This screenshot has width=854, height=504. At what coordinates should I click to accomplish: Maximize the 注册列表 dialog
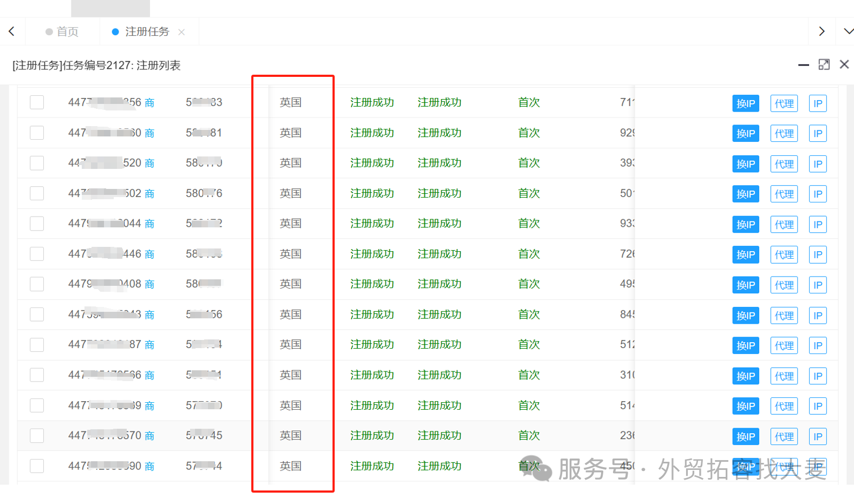pos(824,64)
